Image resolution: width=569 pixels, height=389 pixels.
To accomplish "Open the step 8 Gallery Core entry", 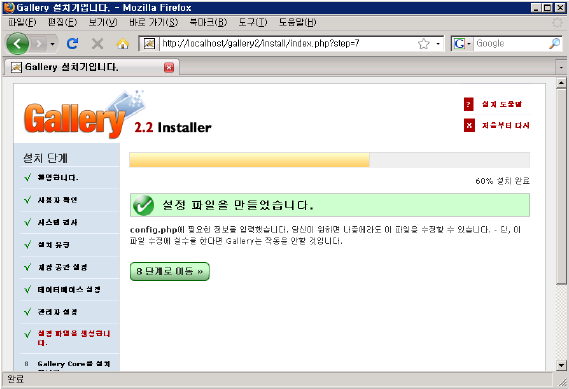I will (74, 364).
